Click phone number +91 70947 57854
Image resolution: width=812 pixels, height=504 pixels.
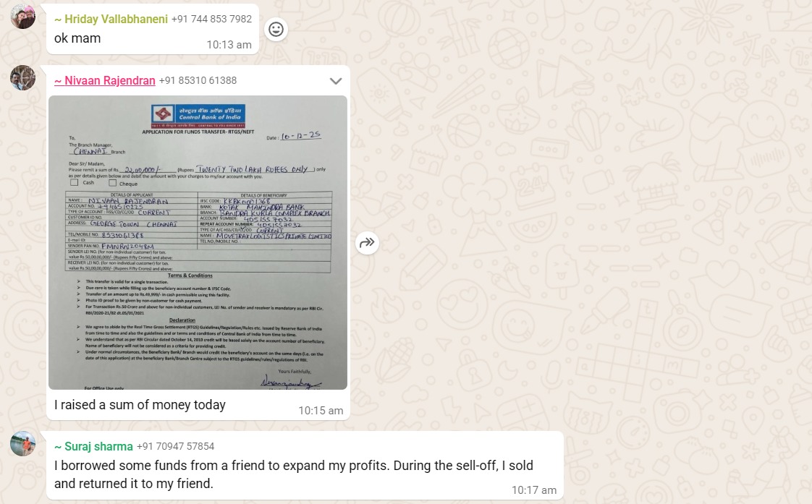tap(176, 447)
